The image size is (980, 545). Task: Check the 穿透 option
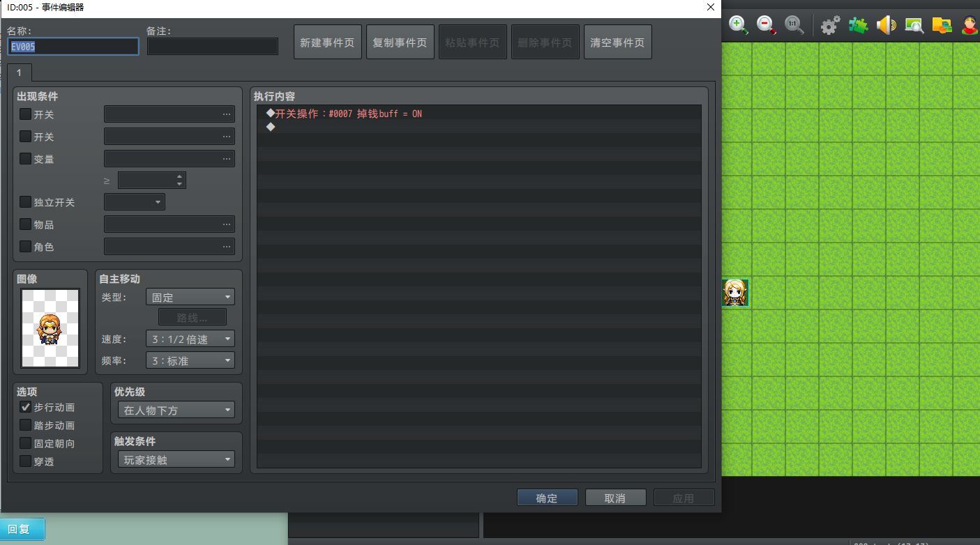(x=25, y=461)
